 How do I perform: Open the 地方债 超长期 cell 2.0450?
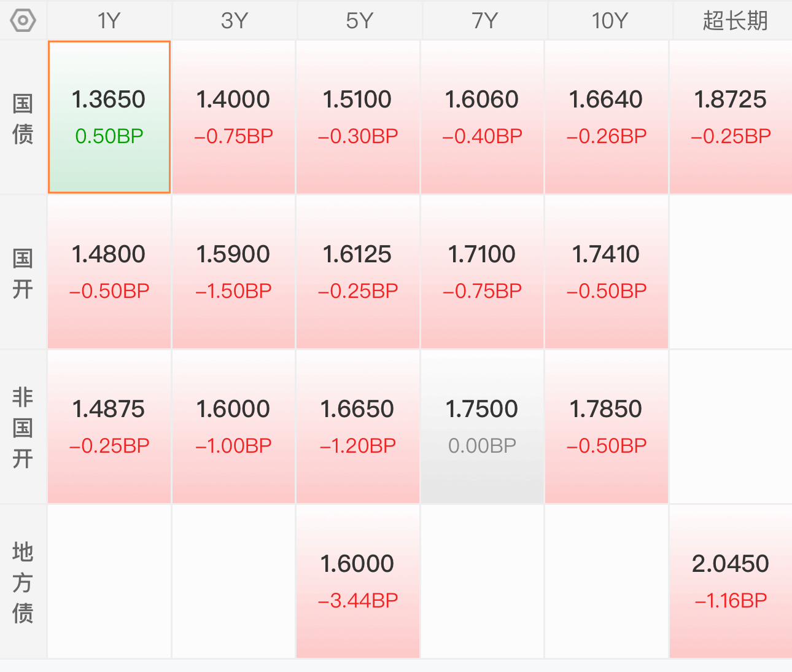(x=731, y=582)
